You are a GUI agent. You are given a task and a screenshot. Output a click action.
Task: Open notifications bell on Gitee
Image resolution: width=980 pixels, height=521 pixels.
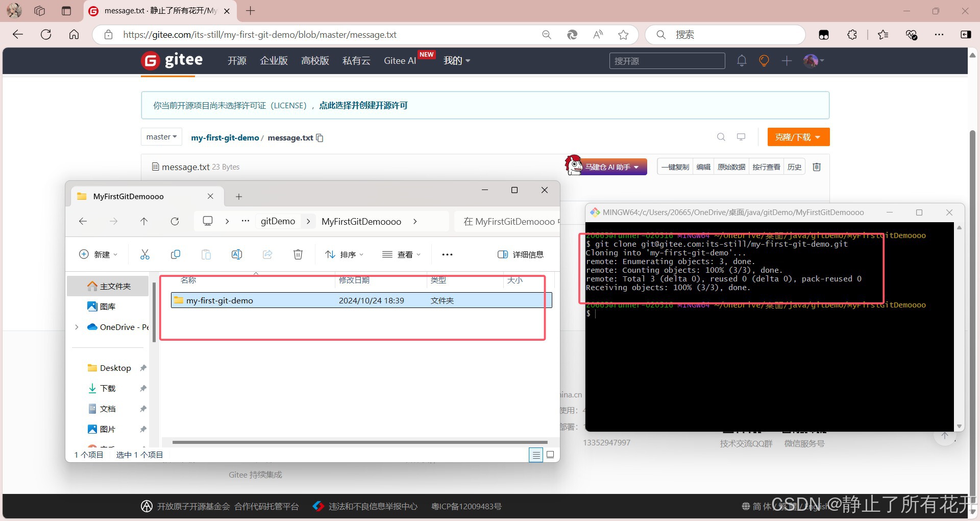pyautogui.click(x=742, y=61)
